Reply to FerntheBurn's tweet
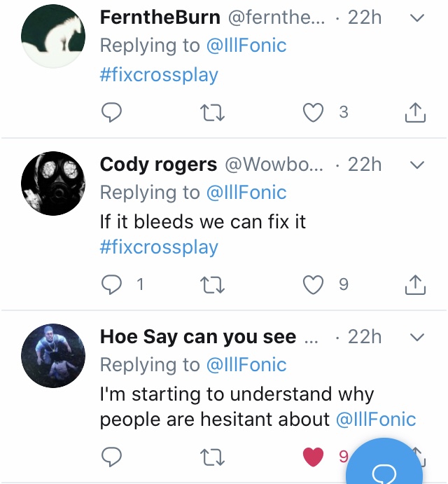 tap(112, 112)
